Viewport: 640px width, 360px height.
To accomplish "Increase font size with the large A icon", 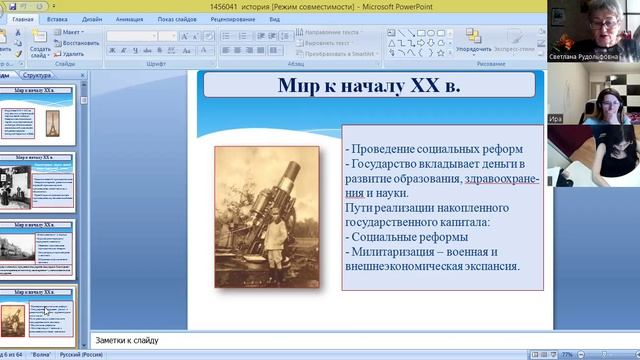I will tap(184, 36).
